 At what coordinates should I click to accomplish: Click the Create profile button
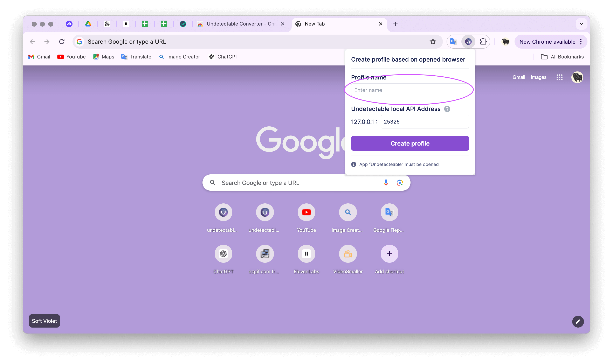point(410,143)
